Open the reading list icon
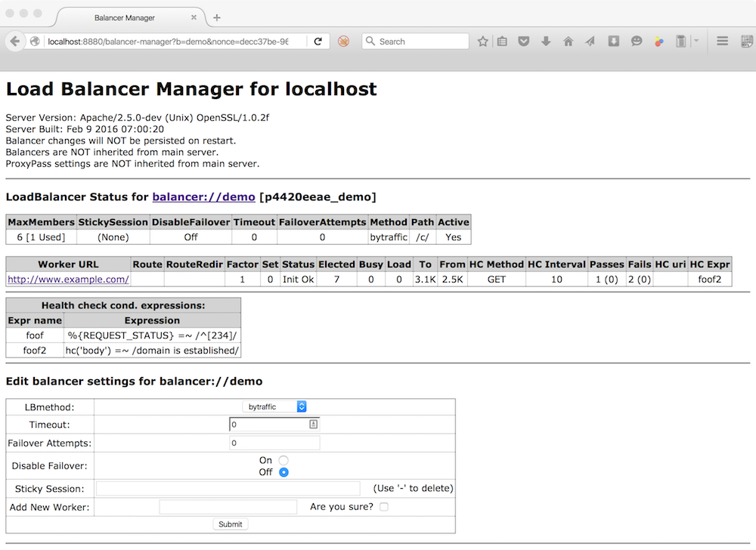756x550 pixels. click(501, 41)
